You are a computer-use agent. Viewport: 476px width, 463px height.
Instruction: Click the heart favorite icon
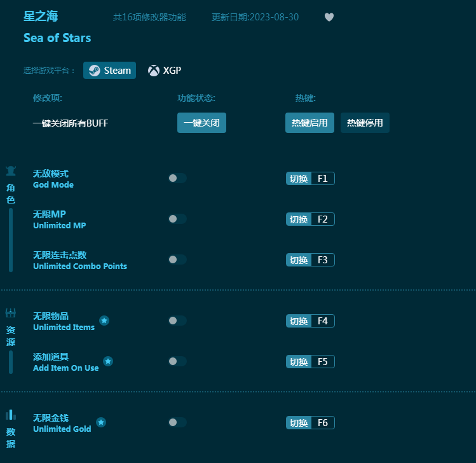[x=329, y=17]
